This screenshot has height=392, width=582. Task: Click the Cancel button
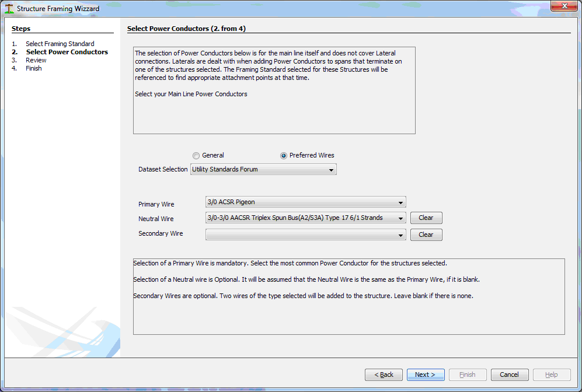509,374
